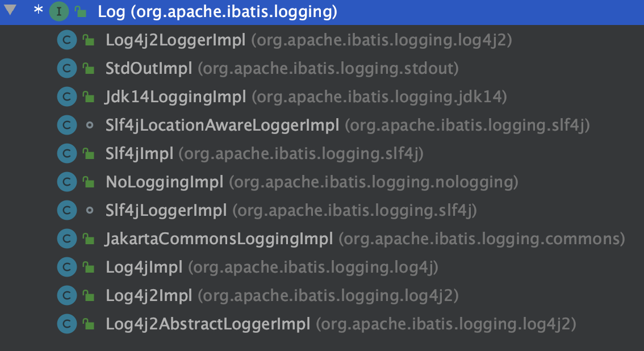The height and width of the screenshot is (351, 644).
Task: Click the class icon beside Slf4jLocationAwareLoggerImpl
Action: tap(67, 126)
